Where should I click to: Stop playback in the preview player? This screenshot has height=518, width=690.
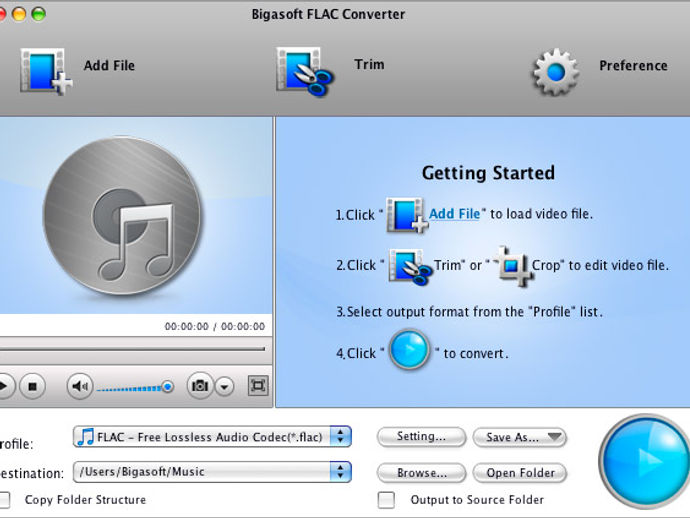(x=32, y=386)
